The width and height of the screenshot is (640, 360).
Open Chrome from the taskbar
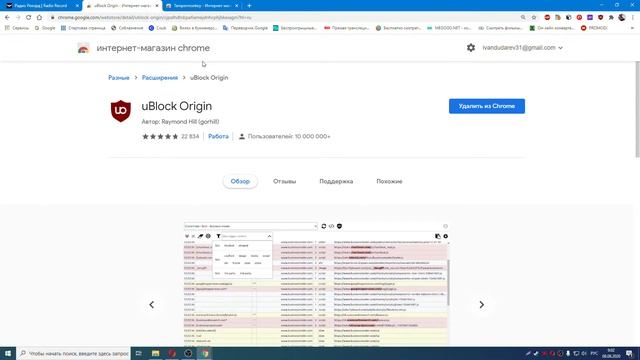click(x=205, y=353)
